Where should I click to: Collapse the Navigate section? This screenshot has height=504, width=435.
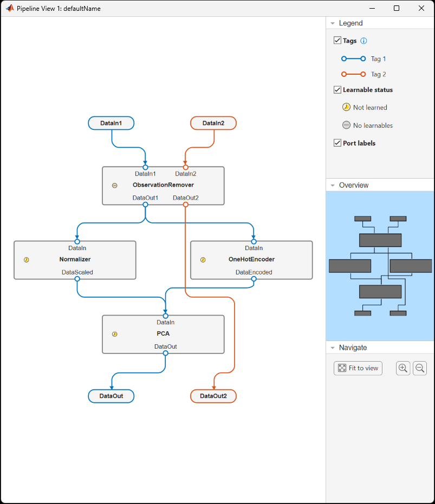pyautogui.click(x=332, y=348)
